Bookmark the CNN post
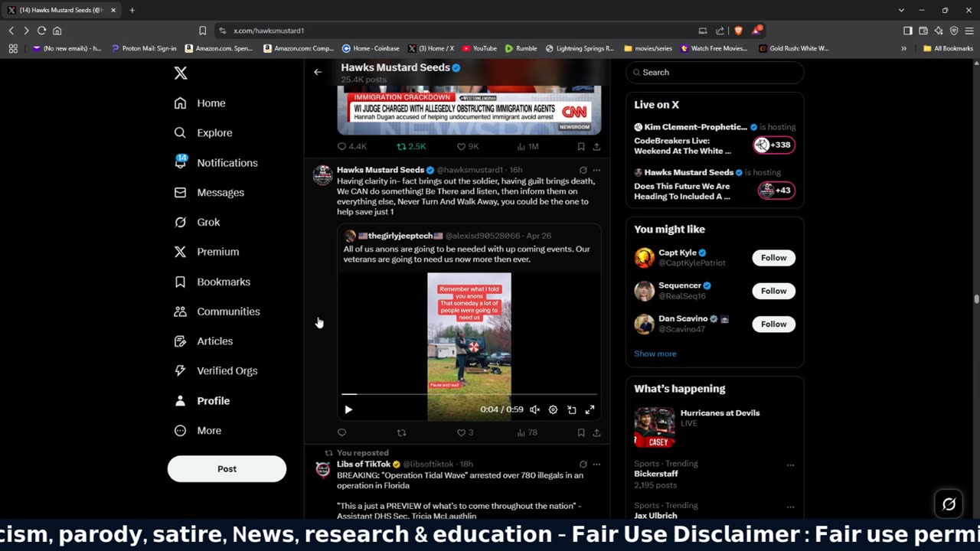Image resolution: width=980 pixels, height=551 pixels. (581, 146)
